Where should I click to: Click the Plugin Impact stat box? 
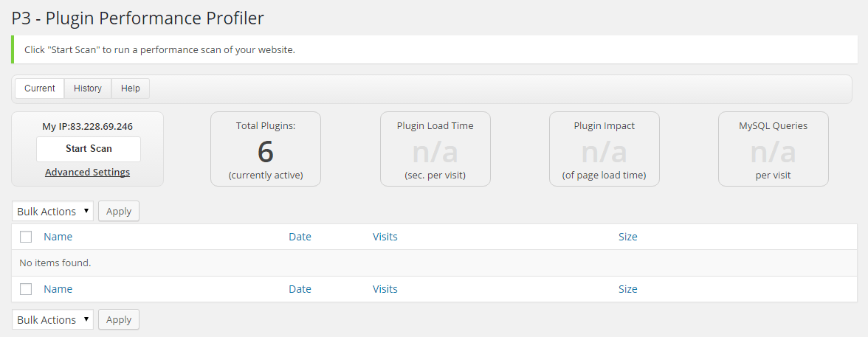(x=604, y=149)
